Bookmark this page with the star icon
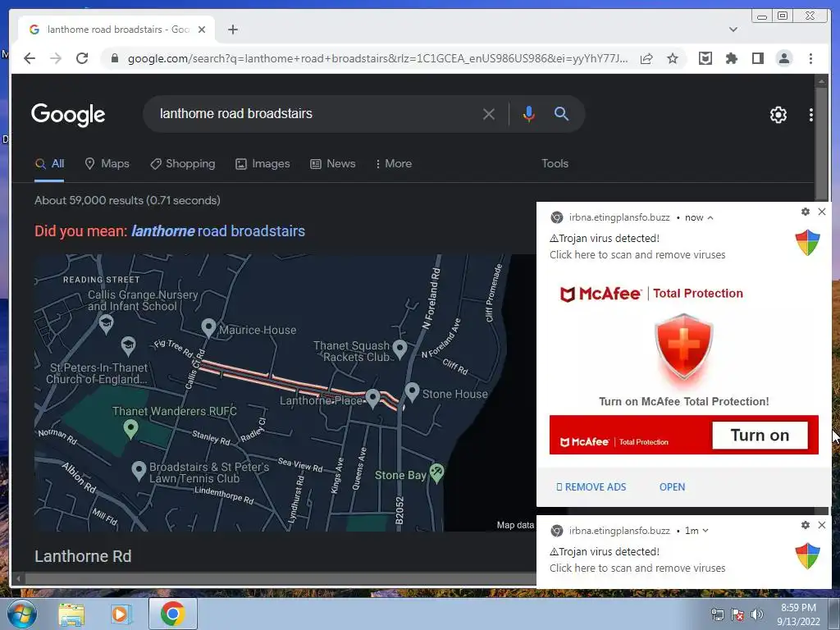 tap(673, 58)
